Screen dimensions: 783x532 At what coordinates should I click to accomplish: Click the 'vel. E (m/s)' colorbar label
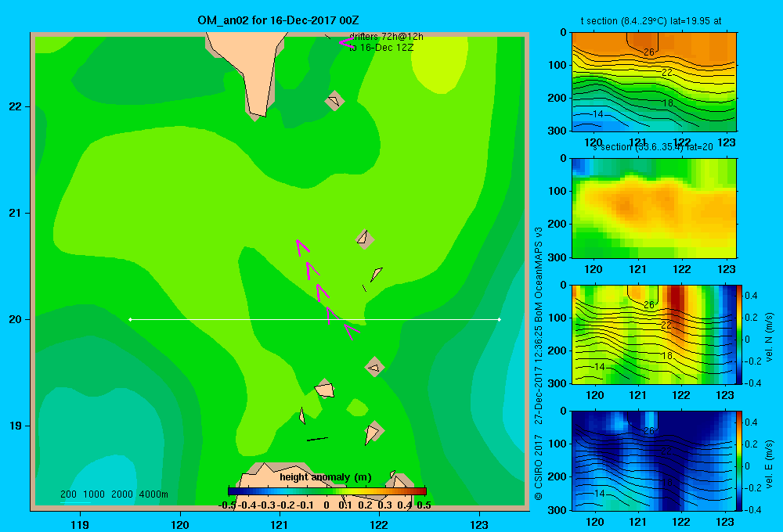click(x=769, y=464)
